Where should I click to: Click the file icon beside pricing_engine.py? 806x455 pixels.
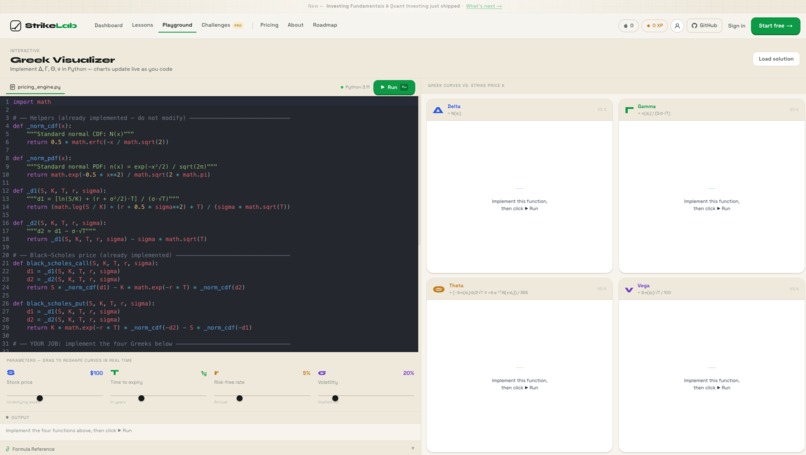click(x=12, y=87)
